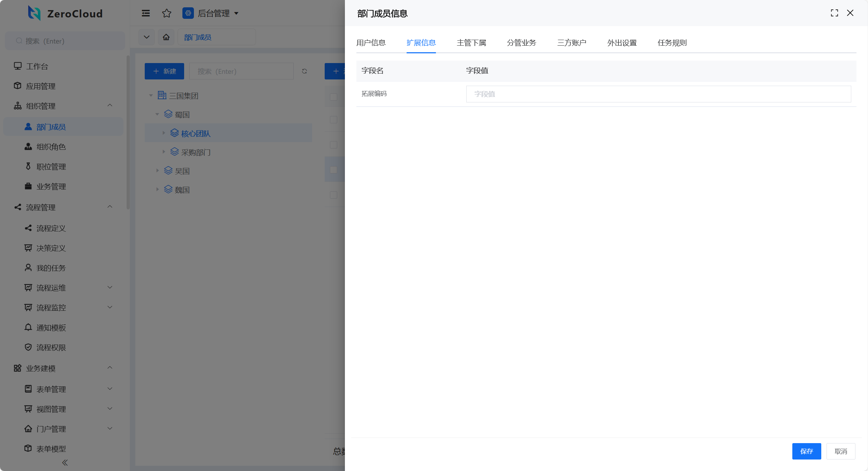Viewport: 868px width, 471px height.
Task: Check the second-row checkbox in the member table
Action: (333, 145)
